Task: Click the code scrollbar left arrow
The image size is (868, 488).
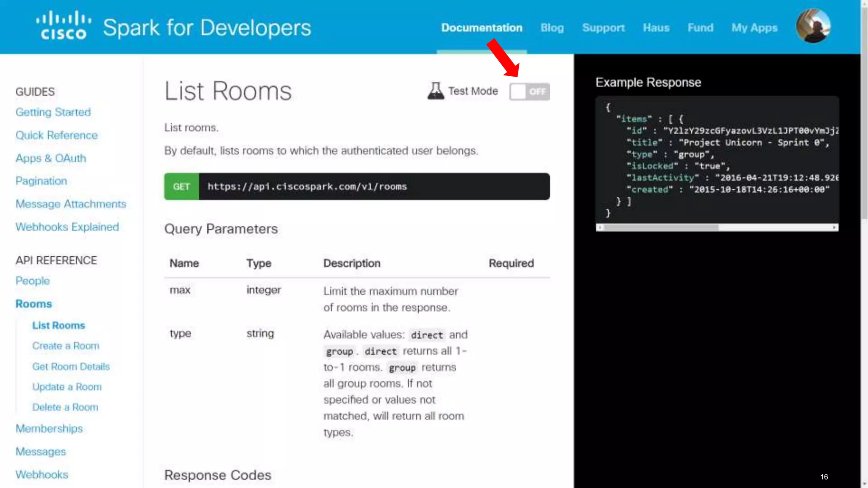Action: (x=600, y=227)
